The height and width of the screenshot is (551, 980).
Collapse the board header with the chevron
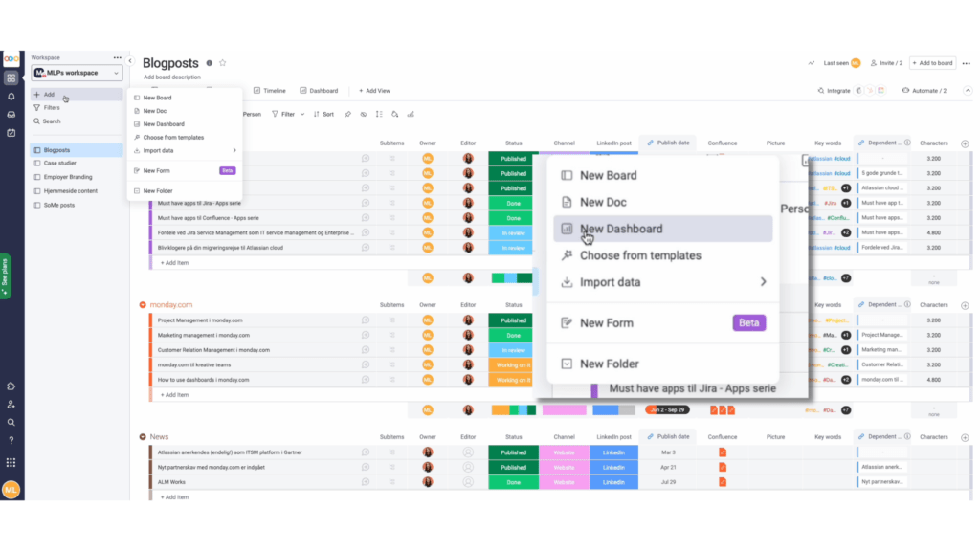[968, 91]
